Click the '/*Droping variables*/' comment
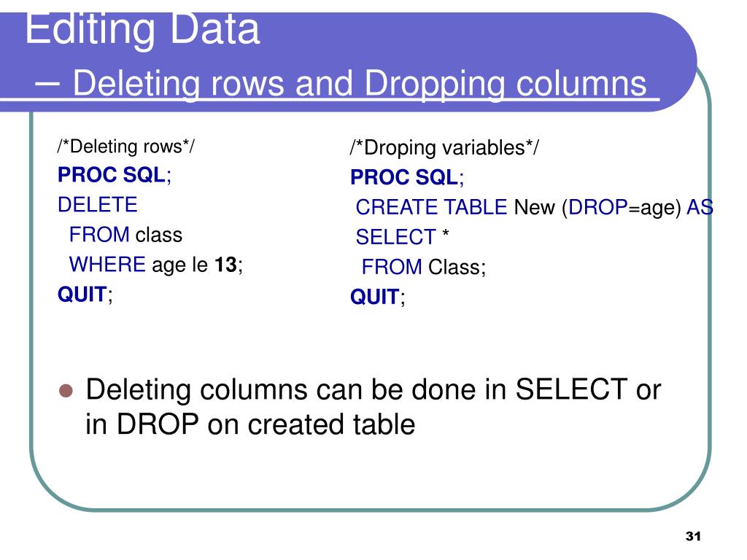This screenshot has width=747, height=560. point(444,147)
